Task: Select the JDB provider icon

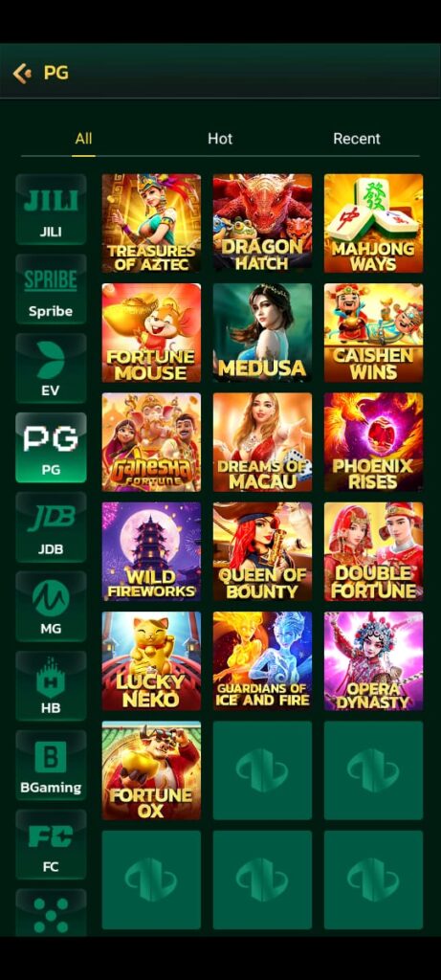Action: 51,527
